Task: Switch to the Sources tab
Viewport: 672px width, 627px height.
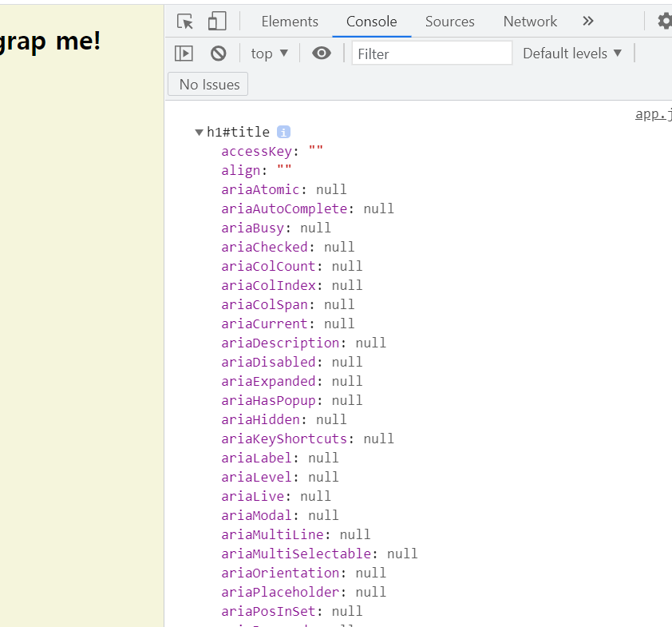Action: click(449, 22)
